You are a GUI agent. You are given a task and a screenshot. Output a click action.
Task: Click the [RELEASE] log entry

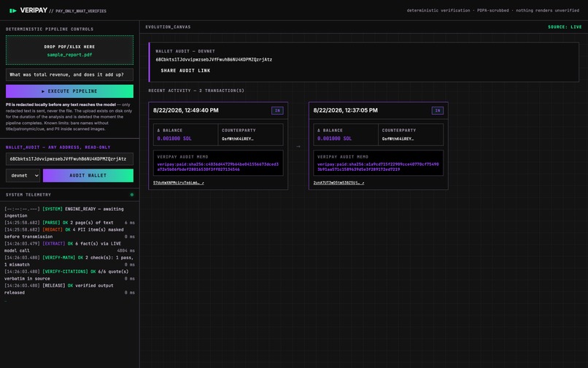[69, 289]
